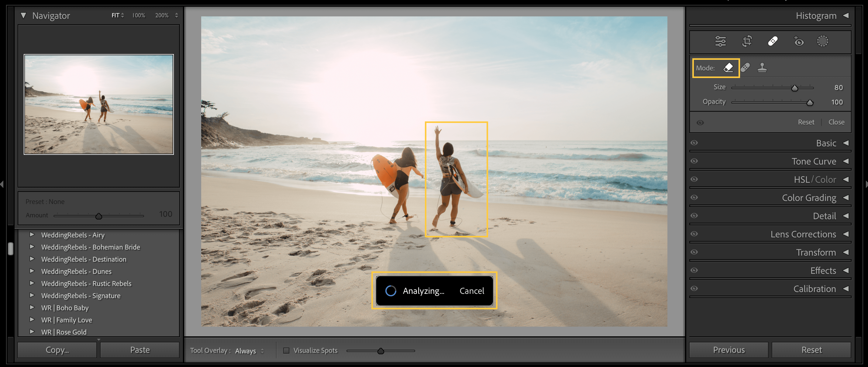The height and width of the screenshot is (367, 868).
Task: Toggle visibility of Tone Curve edits
Action: (694, 161)
